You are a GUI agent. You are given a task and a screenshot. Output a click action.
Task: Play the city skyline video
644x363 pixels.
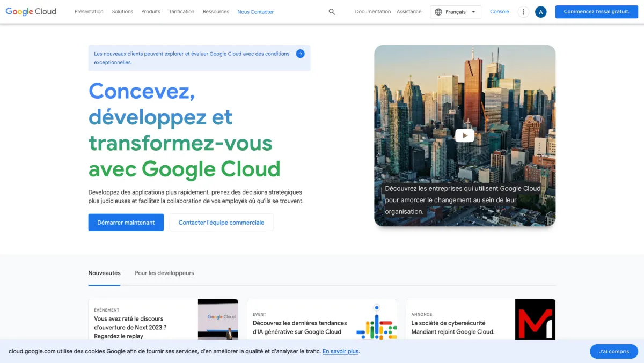click(465, 136)
